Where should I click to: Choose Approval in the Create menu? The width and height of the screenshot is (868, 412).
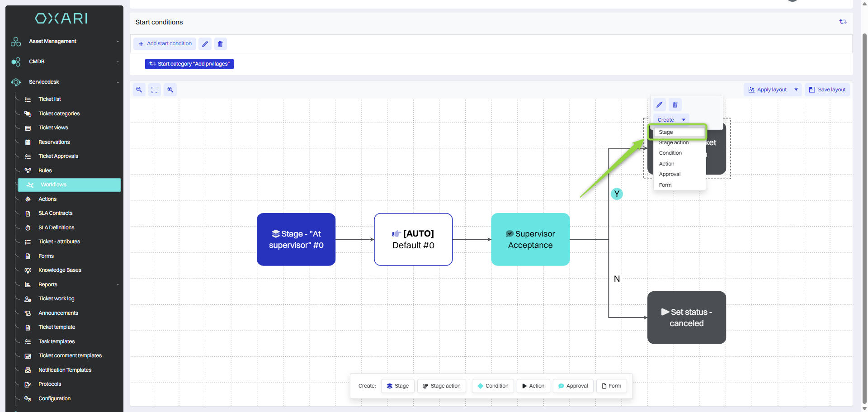(670, 174)
